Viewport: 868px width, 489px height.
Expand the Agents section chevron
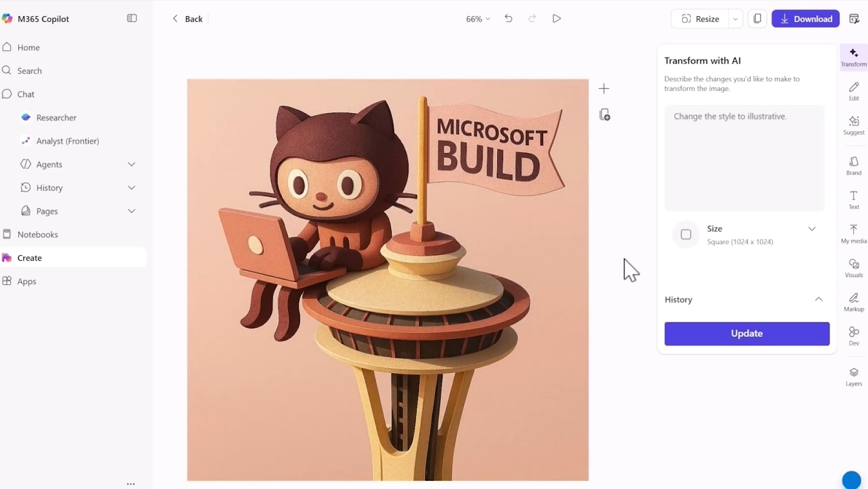[131, 165]
